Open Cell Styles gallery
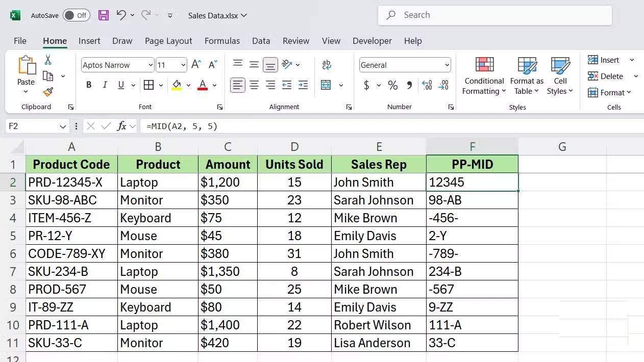The image size is (644, 362). [560, 76]
